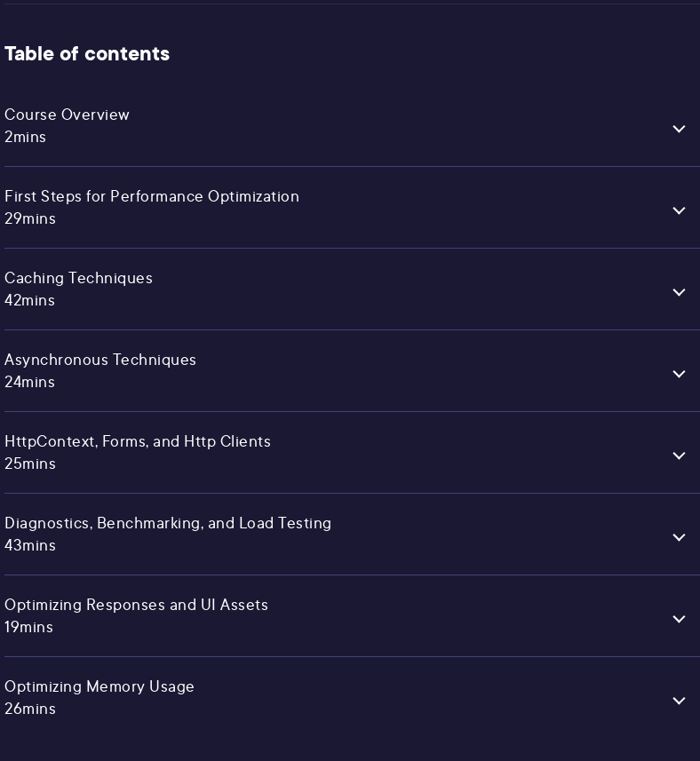
Task: Click the 2mins duration label
Action: pos(25,138)
